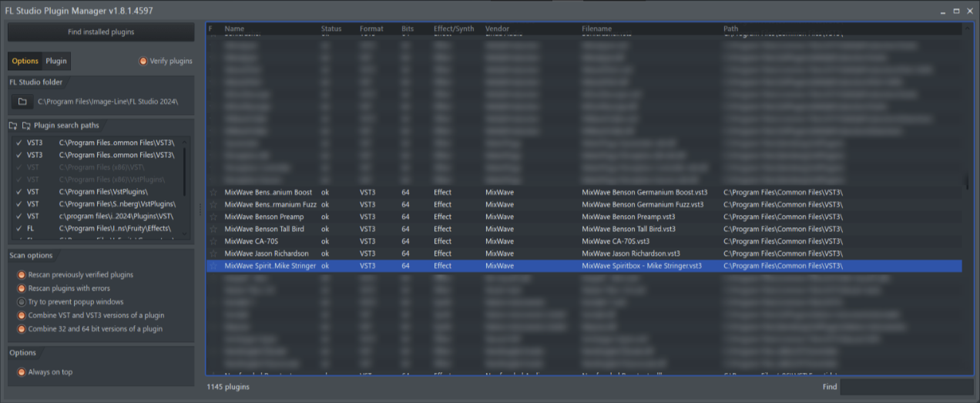The width and height of the screenshot is (980, 403).
Task: Sort plugin list by Vendor column
Action: [498, 29]
